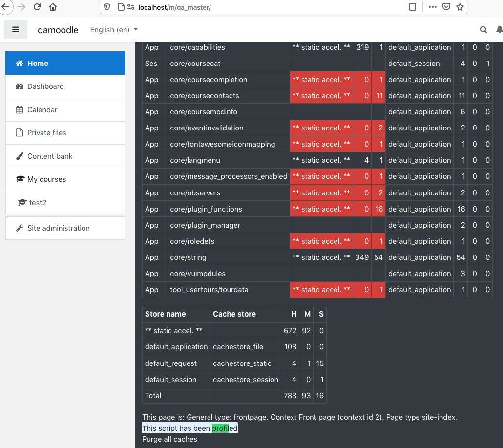Click tool_usertours/tourdata text
Screen dimensions: 503x448
click(209, 290)
